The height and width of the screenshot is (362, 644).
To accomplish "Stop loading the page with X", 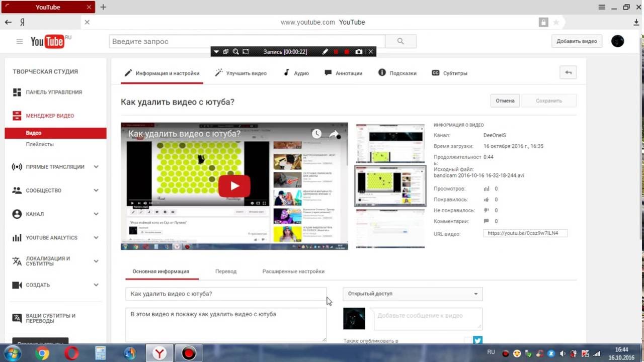I will click(x=87, y=22).
